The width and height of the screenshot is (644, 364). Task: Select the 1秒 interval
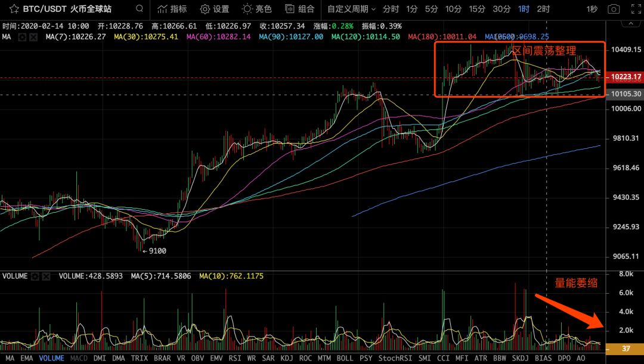pyautogui.click(x=592, y=8)
